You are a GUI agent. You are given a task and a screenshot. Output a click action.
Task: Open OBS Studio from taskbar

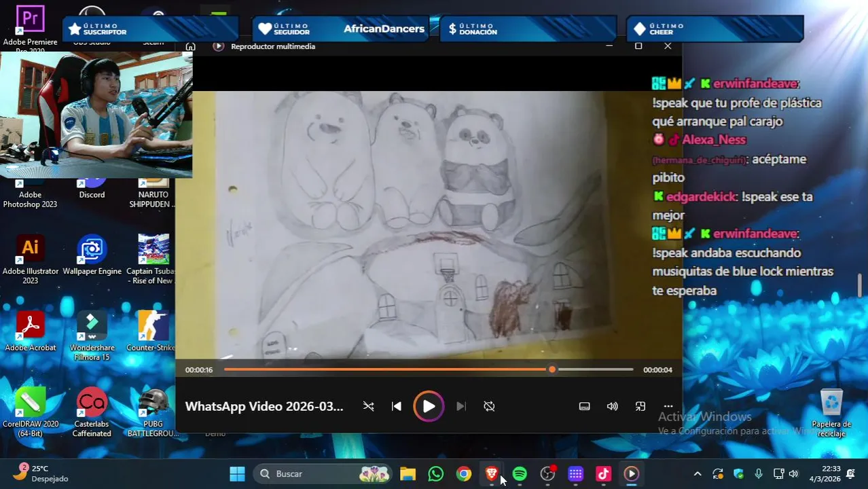(x=547, y=473)
